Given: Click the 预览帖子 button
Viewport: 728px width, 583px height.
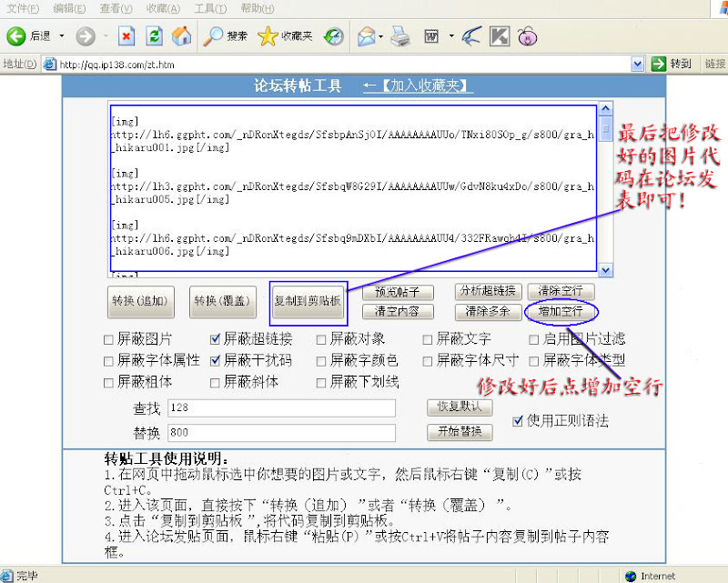Looking at the screenshot, I should click(x=398, y=293).
